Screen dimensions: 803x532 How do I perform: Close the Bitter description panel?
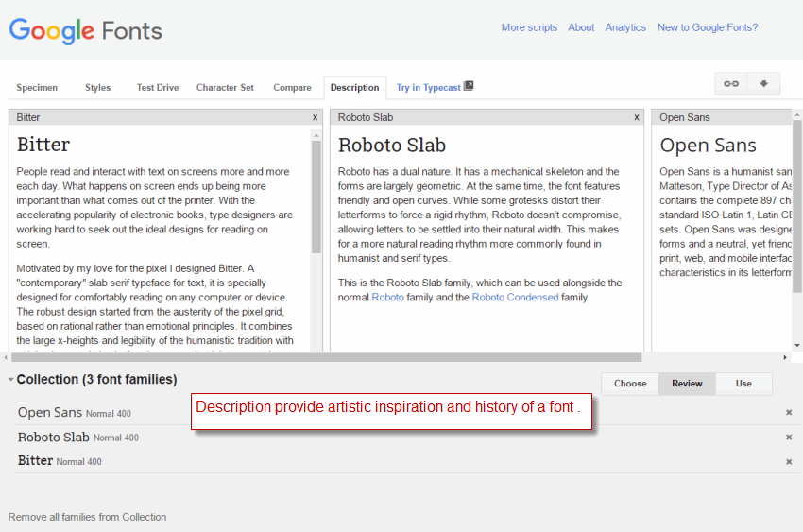tap(315, 117)
